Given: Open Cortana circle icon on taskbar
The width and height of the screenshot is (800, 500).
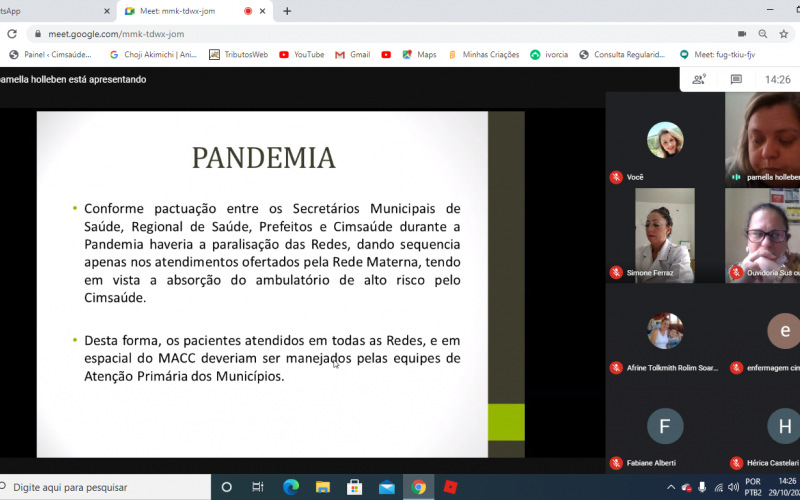Looking at the screenshot, I should 227,487.
